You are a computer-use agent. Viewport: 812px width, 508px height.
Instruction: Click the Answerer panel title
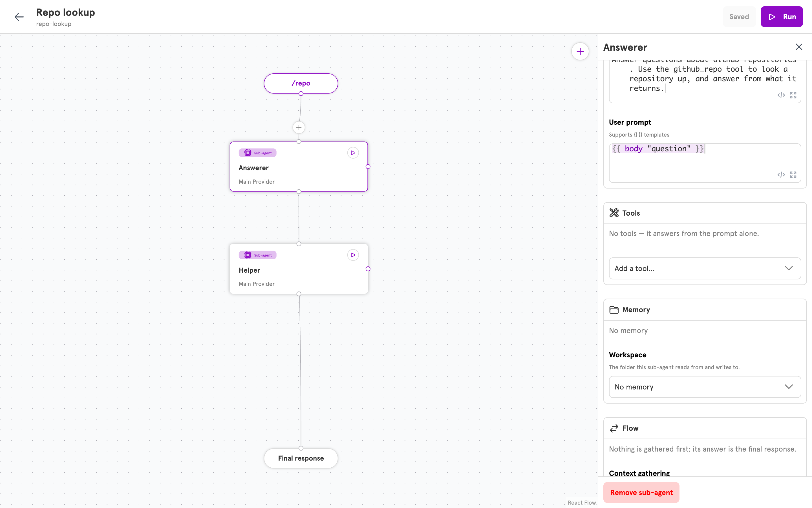[x=625, y=47]
